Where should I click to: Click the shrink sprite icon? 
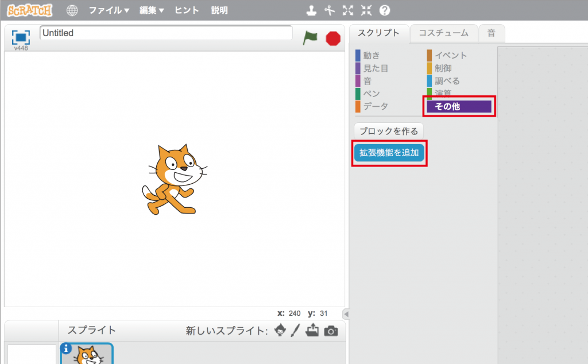pos(366,10)
